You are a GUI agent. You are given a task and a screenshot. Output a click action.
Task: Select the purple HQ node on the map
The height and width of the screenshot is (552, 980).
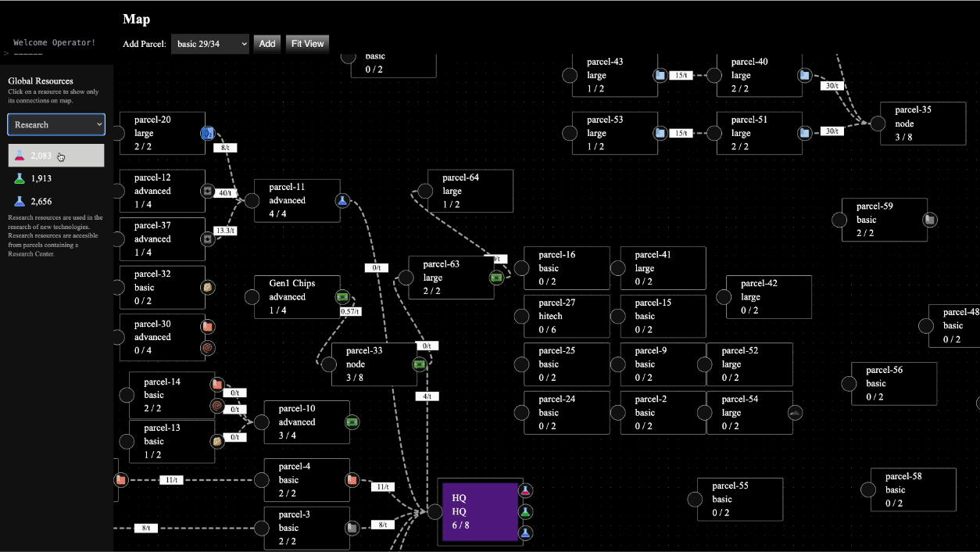point(481,511)
